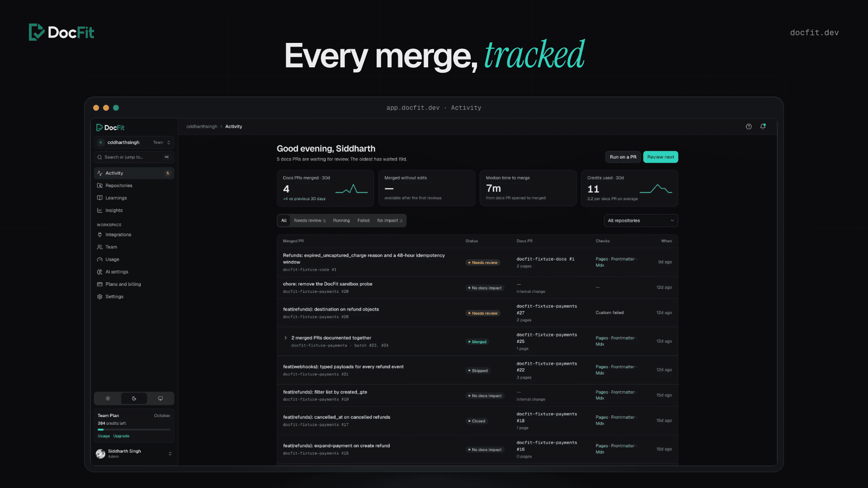Open the docfit-fixture-docs #1 docs PR

[545, 259]
